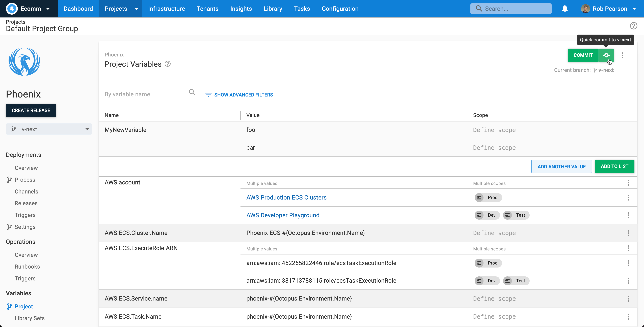The width and height of the screenshot is (644, 327).
Task: Open the notification bell
Action: (x=565, y=9)
